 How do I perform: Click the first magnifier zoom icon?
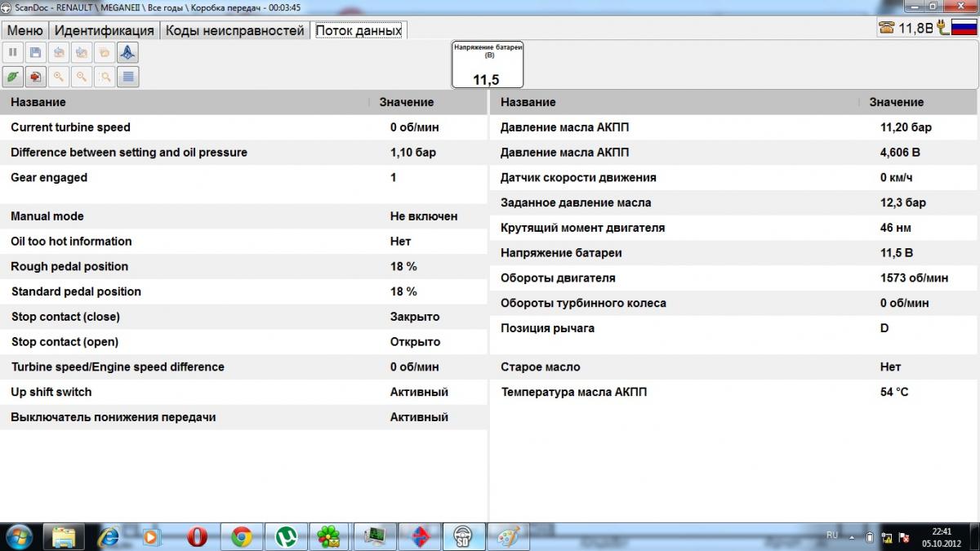pos(58,77)
